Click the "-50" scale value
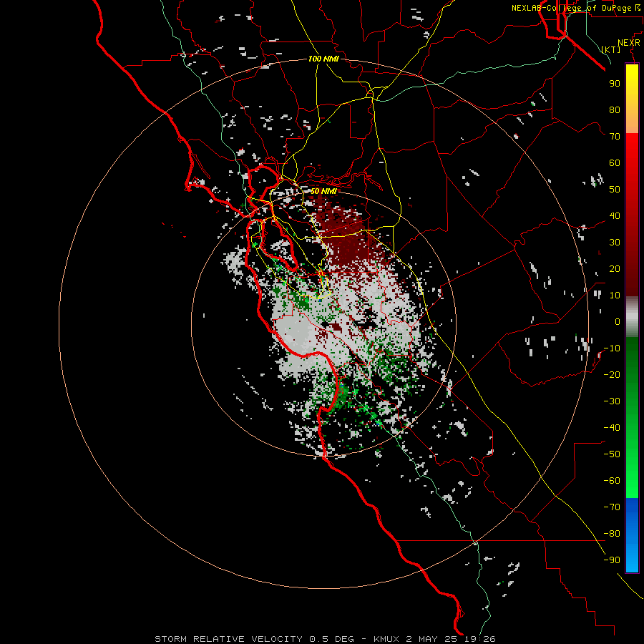 [x=612, y=454]
